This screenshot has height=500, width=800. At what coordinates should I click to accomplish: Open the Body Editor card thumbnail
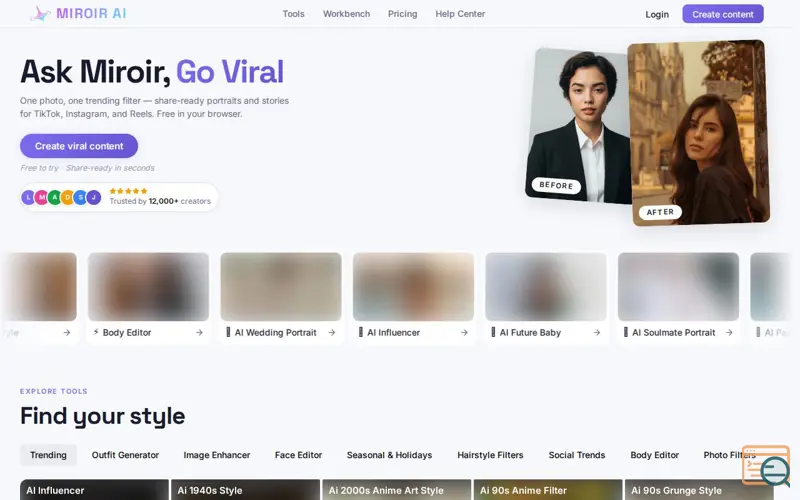pyautogui.click(x=148, y=287)
